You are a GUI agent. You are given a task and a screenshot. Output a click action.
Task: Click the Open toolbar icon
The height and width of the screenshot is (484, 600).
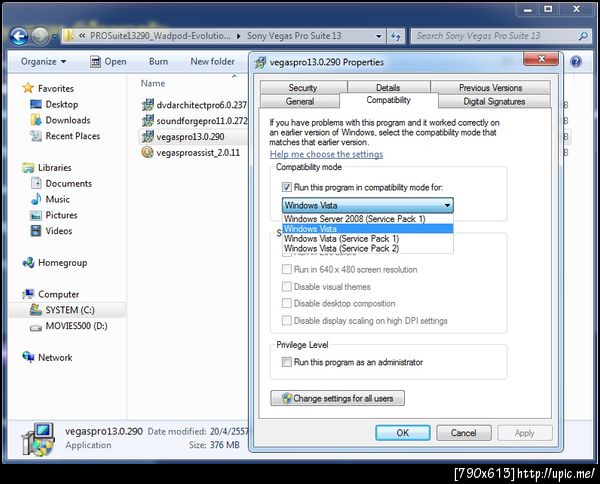95,61
